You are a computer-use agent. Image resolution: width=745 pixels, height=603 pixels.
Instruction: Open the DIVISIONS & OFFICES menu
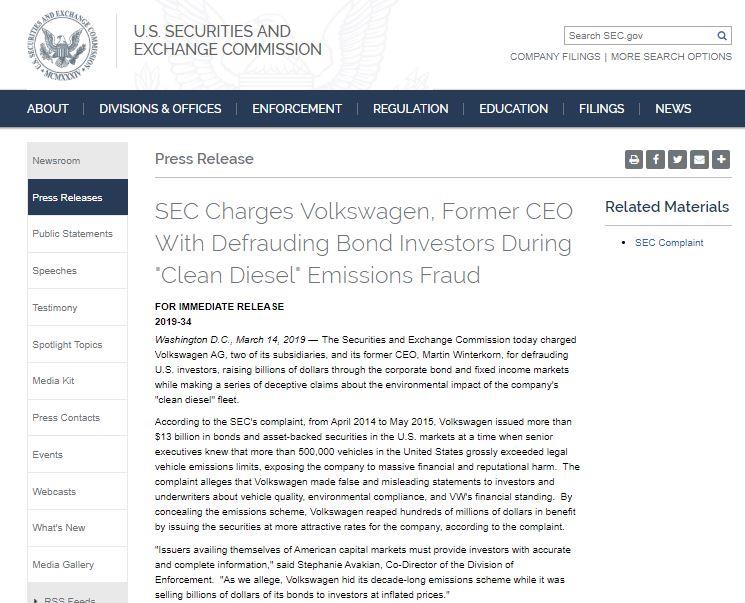tap(160, 109)
